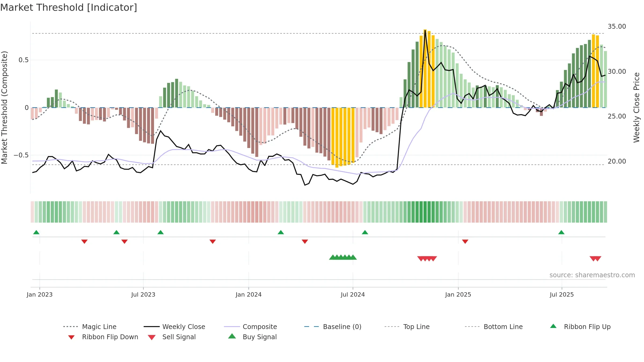This screenshot has width=644, height=362.
Task: Click the red triangle icon beside Sell Signal
Action: pyautogui.click(x=152, y=337)
